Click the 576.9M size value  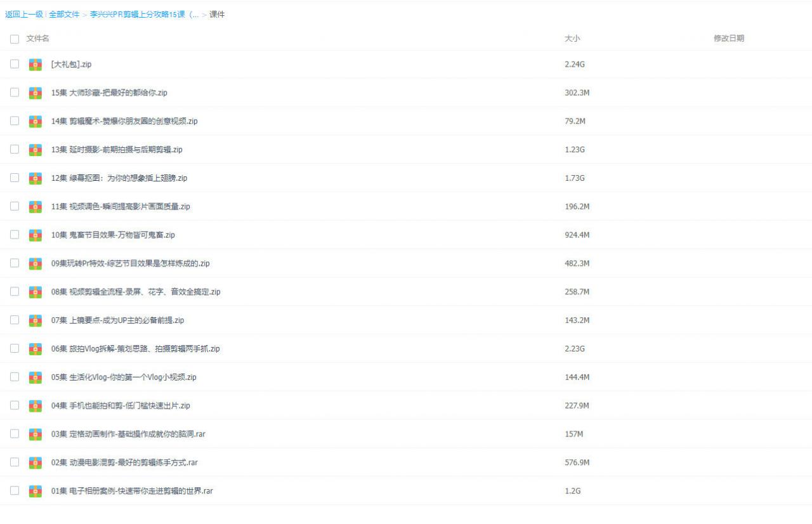pos(577,462)
